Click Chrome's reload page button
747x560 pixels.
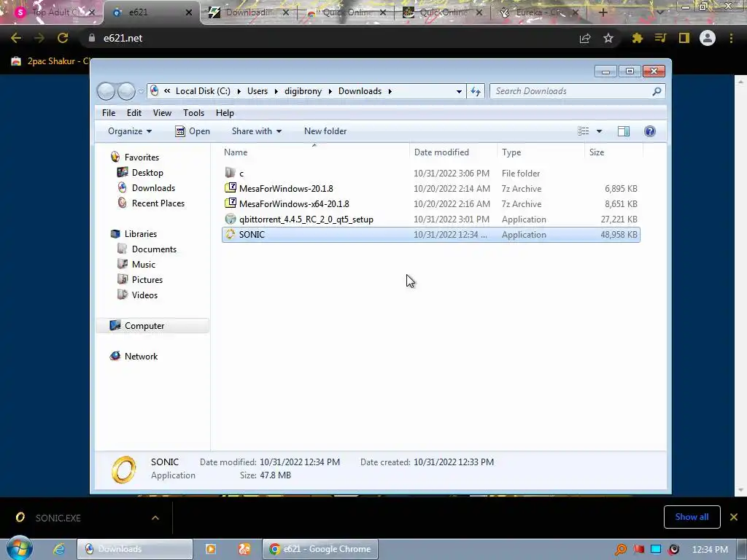pos(63,38)
